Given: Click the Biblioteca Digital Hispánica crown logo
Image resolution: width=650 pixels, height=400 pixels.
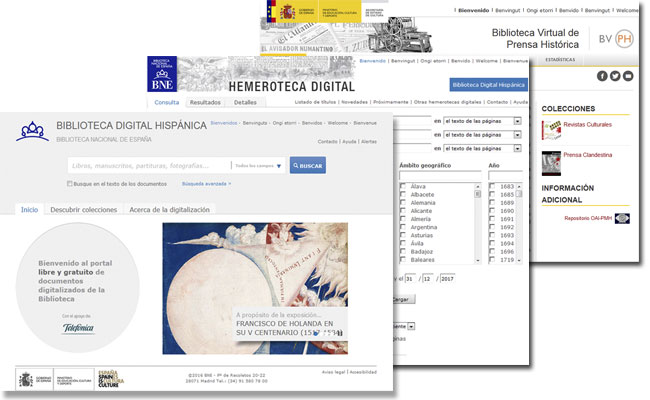Looking at the screenshot, I should click(32, 131).
